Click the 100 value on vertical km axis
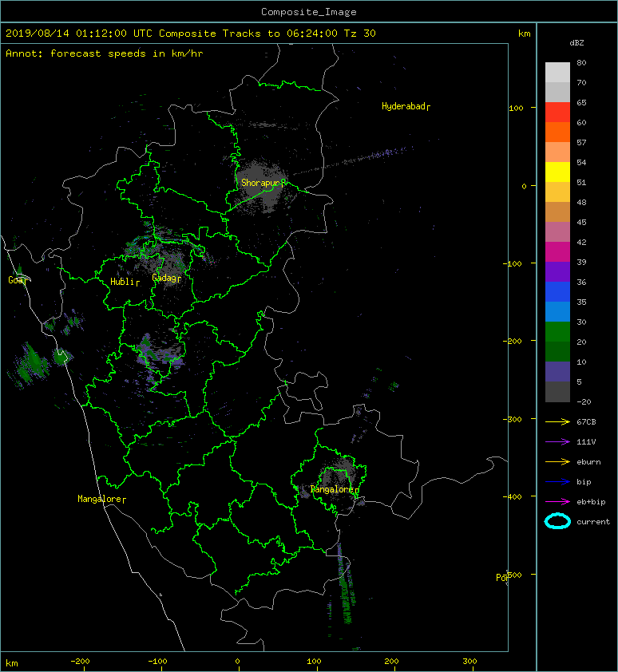 point(517,108)
